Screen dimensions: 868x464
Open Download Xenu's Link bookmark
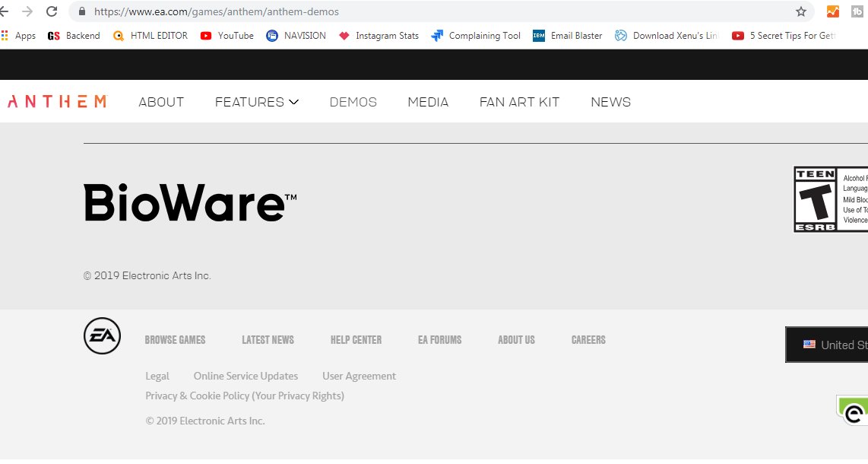667,36
